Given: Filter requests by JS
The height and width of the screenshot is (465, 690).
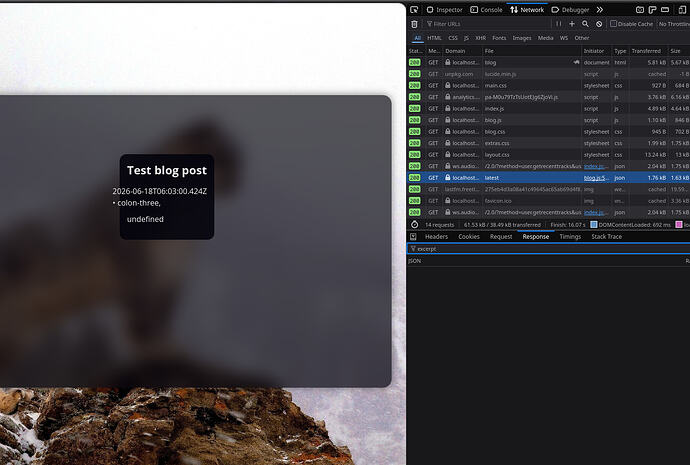Looking at the screenshot, I should pos(466,38).
